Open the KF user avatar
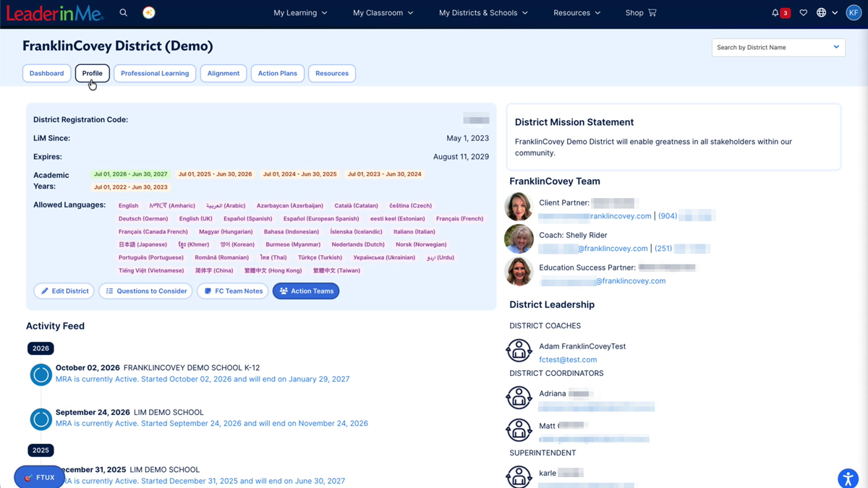Image resolution: width=868 pixels, height=488 pixels. [x=854, y=13]
